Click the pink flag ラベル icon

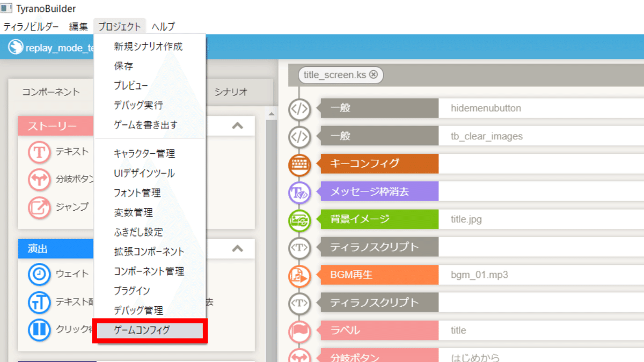pos(299,331)
